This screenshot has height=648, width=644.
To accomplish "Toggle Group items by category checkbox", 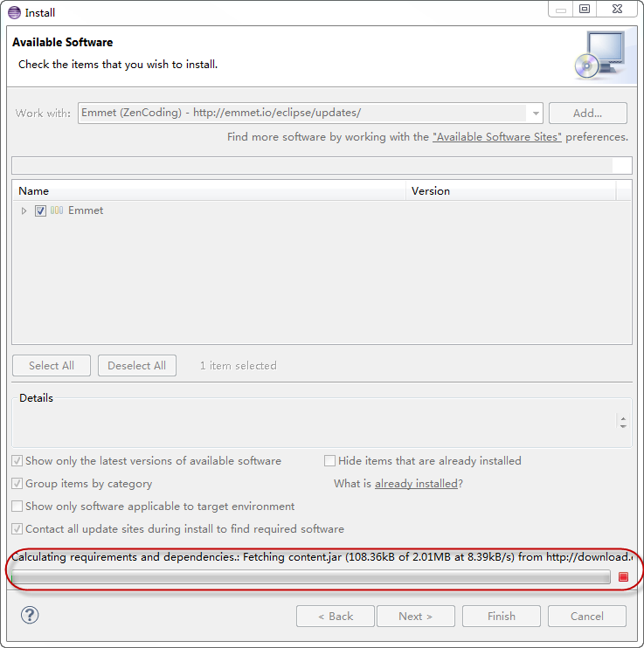I will point(17,483).
